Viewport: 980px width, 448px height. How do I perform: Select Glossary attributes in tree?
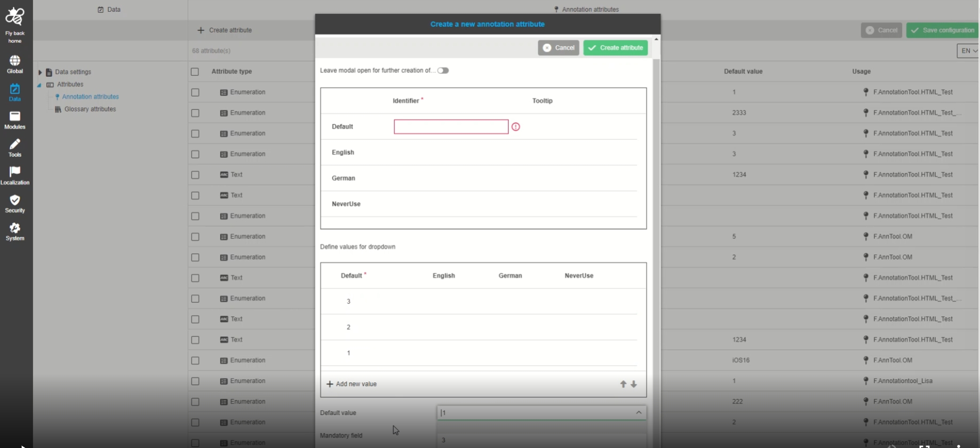point(90,109)
